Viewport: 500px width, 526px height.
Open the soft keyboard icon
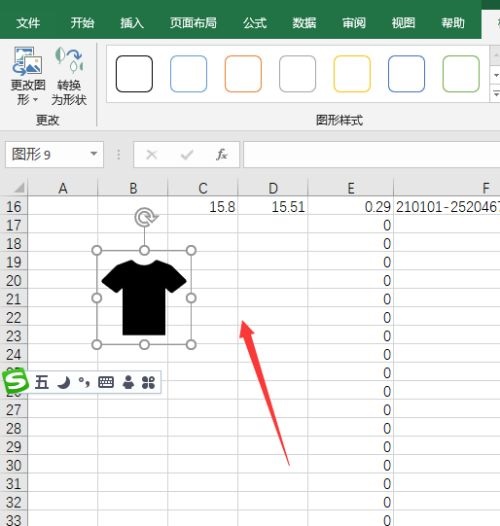106,382
